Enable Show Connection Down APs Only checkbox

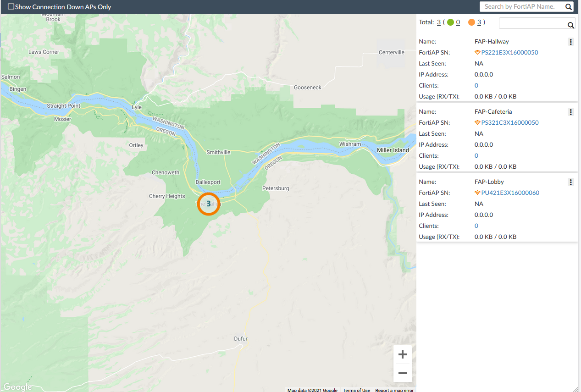pos(11,7)
